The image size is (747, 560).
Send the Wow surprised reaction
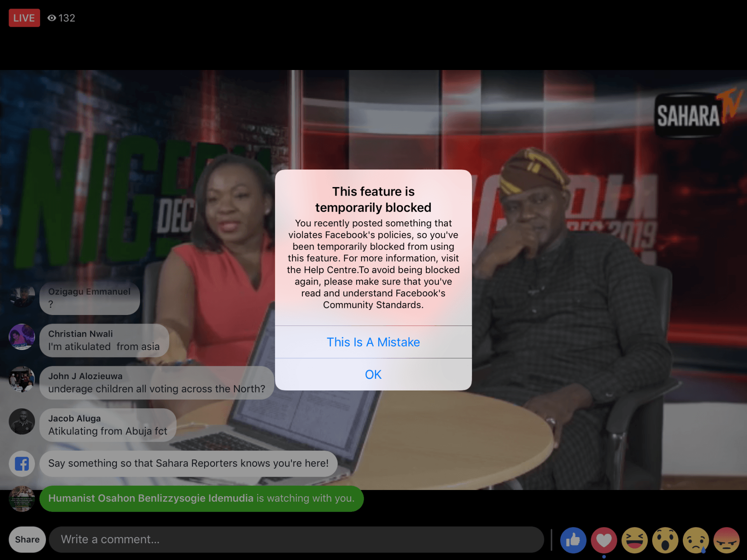pyautogui.click(x=665, y=540)
